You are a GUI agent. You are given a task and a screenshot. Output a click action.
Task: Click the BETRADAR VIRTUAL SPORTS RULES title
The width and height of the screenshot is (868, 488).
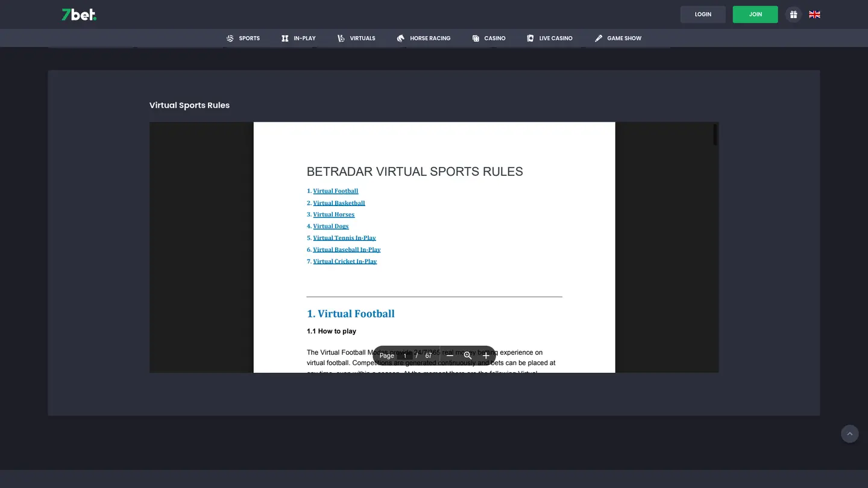point(415,172)
